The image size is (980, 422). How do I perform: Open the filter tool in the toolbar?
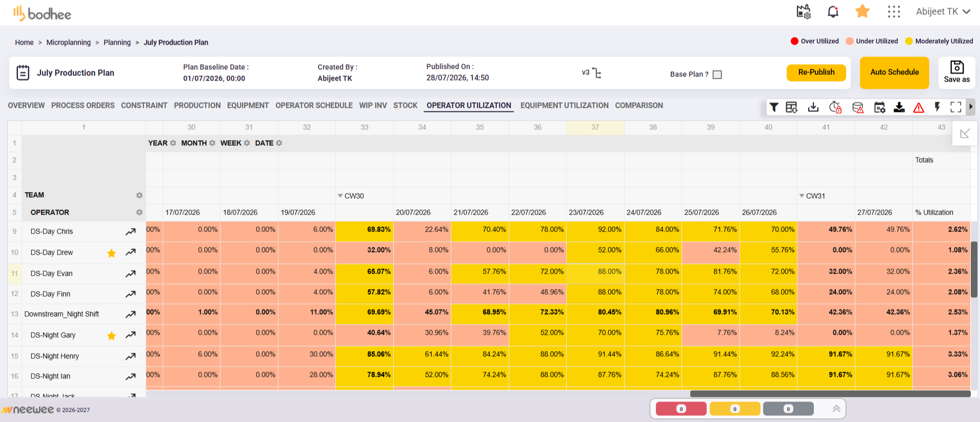point(774,107)
